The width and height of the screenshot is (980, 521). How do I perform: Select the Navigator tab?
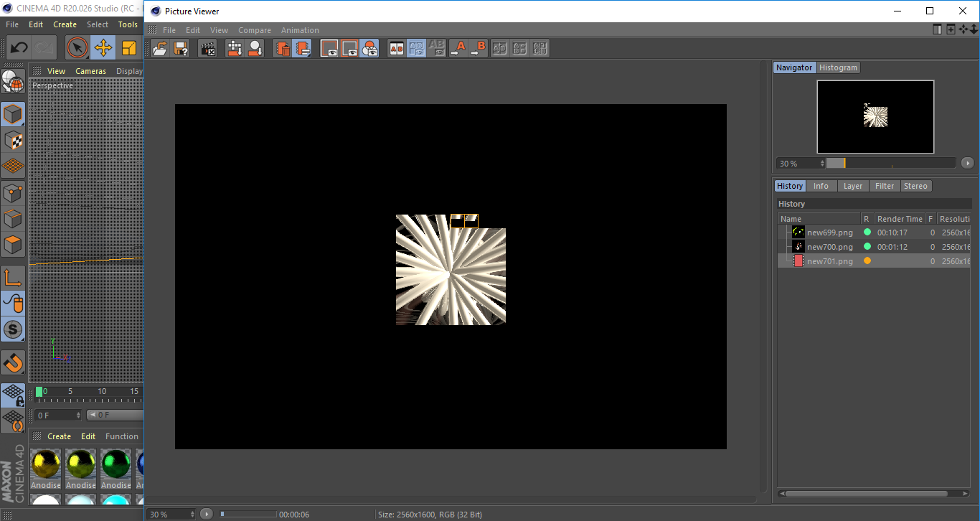click(x=794, y=67)
